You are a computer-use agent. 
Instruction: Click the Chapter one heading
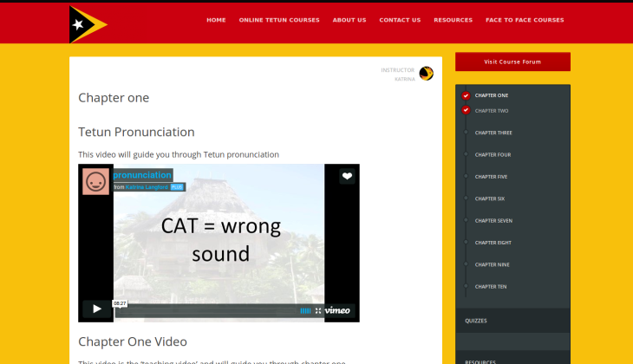(114, 98)
